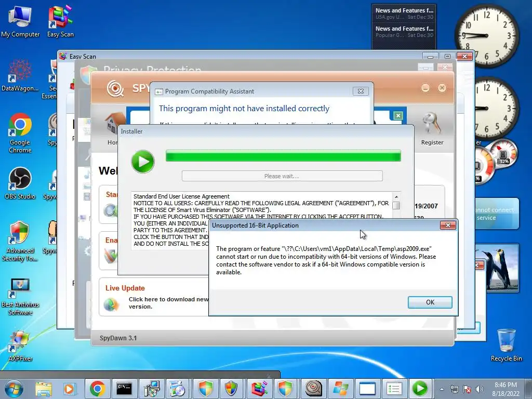
Task: Click the software disc package taskbar icon
Action: point(178,389)
